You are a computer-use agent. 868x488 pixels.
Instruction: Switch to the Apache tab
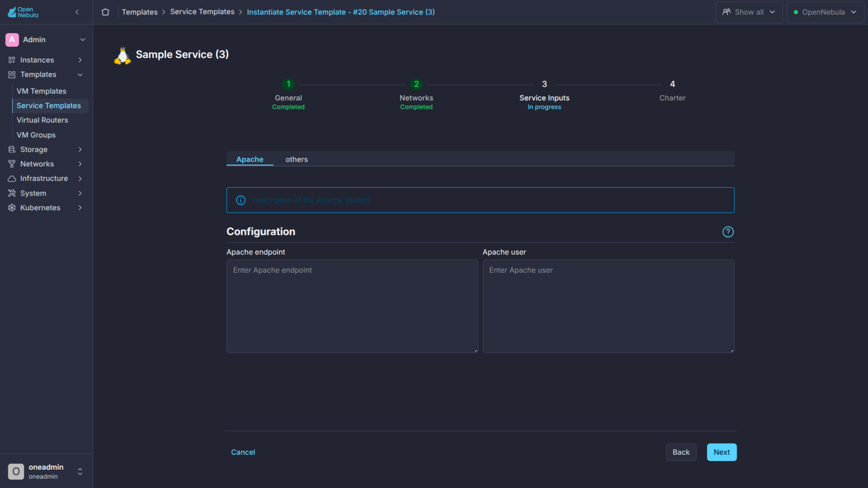(x=250, y=159)
